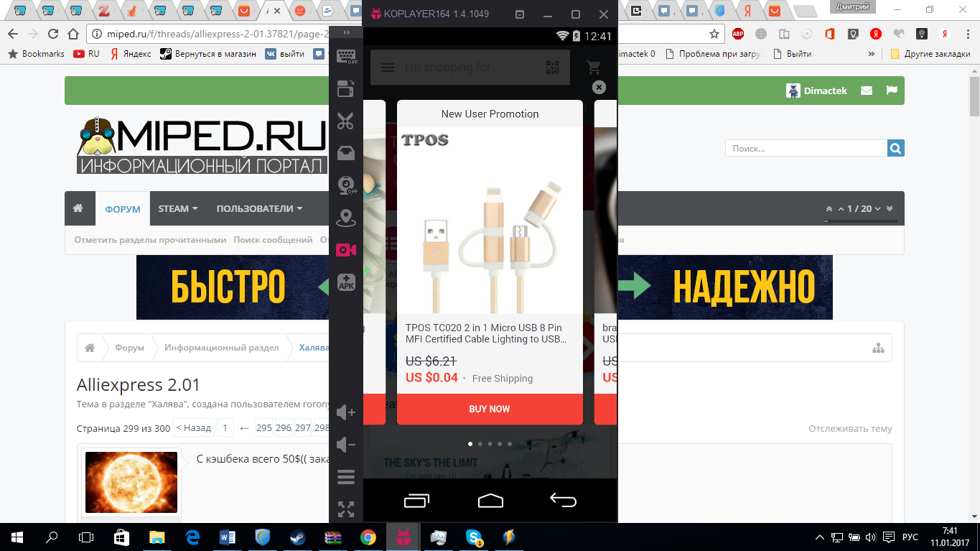Open the Форум breadcrumb

point(129,348)
